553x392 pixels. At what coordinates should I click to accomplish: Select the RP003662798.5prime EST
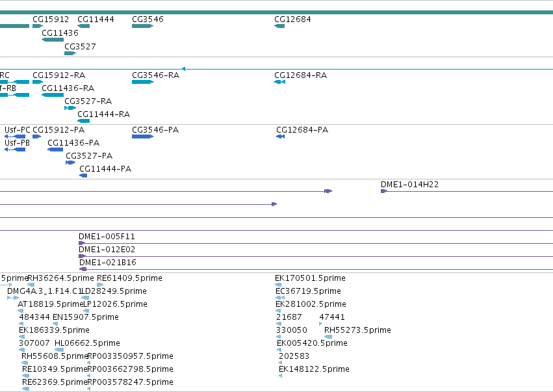pyautogui.click(x=88, y=376)
